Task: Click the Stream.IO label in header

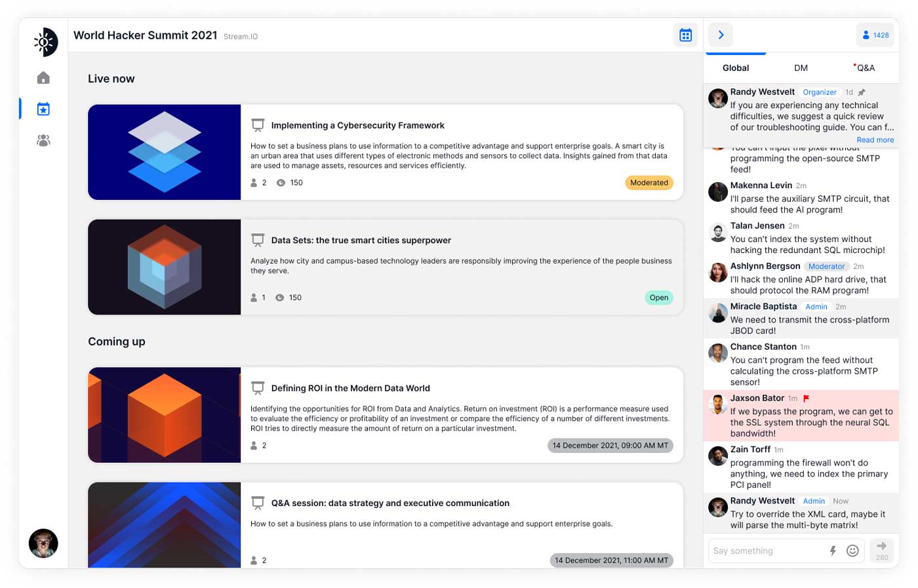Action: point(241,37)
